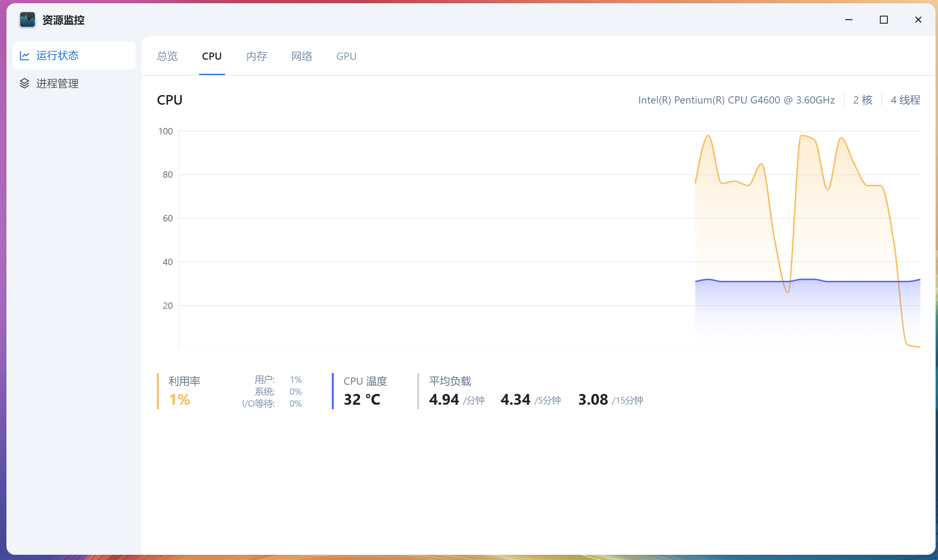Switch to the 总览 tab

tap(167, 56)
